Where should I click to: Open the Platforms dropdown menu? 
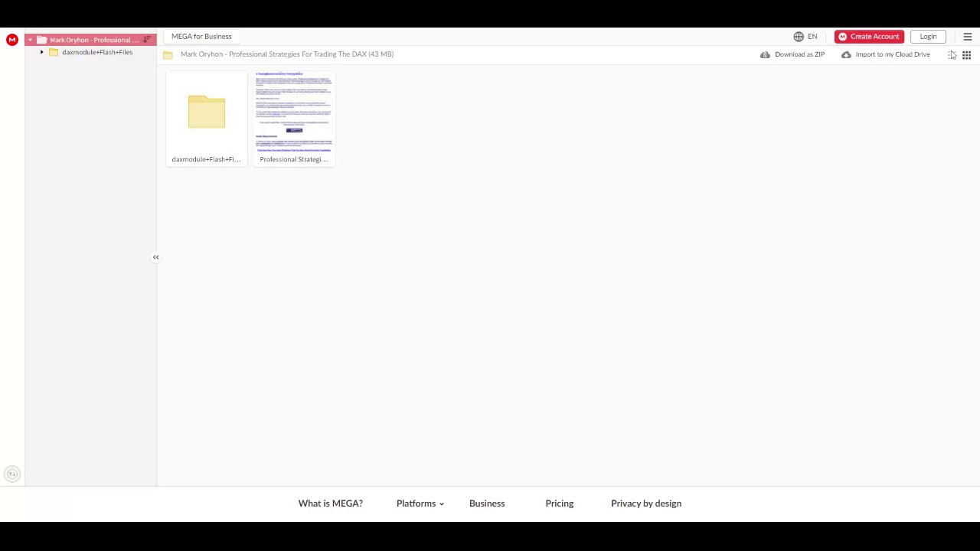tap(420, 504)
